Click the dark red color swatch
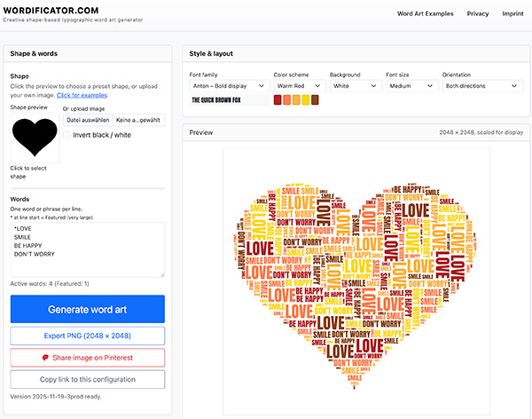The height and width of the screenshot is (419, 532). [x=278, y=100]
